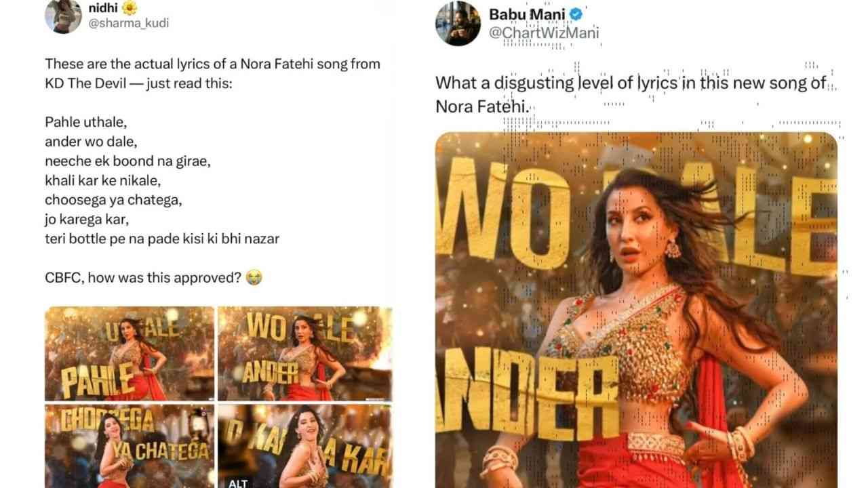Click the sunflower emoji next to nidhi
The width and height of the screenshot is (868, 488).
pyautogui.click(x=129, y=8)
